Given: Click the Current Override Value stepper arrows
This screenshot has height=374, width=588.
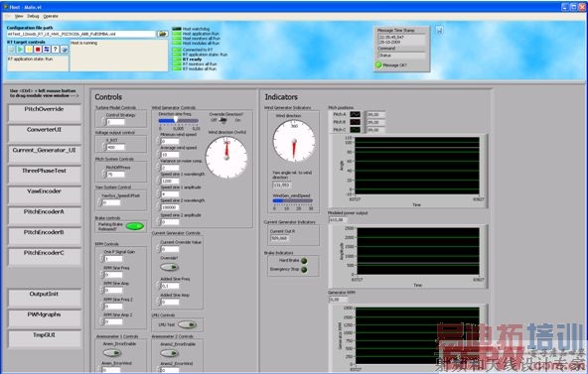Looking at the screenshot, I should pyautogui.click(x=158, y=249).
